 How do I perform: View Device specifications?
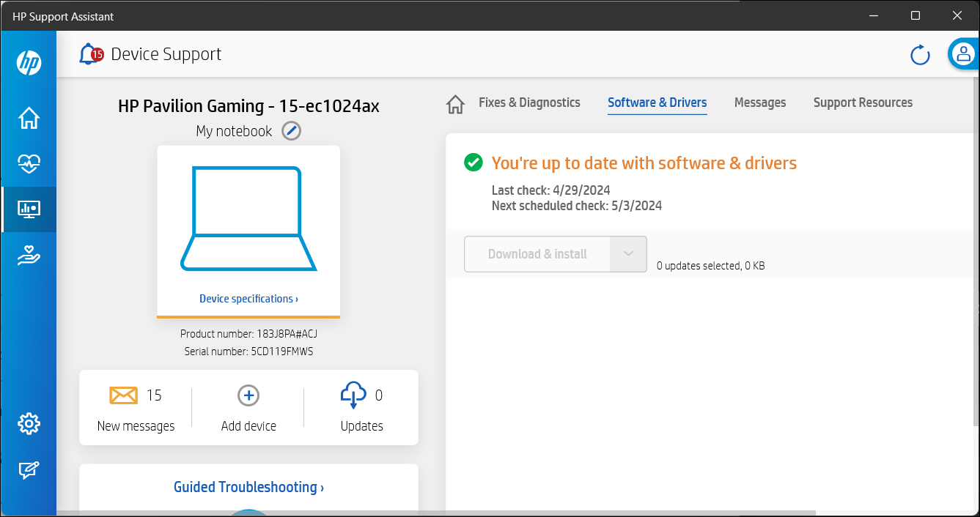pyautogui.click(x=248, y=298)
